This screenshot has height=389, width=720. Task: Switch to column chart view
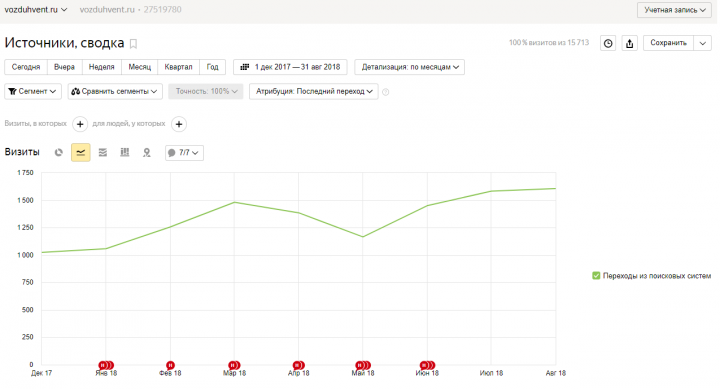(x=124, y=152)
